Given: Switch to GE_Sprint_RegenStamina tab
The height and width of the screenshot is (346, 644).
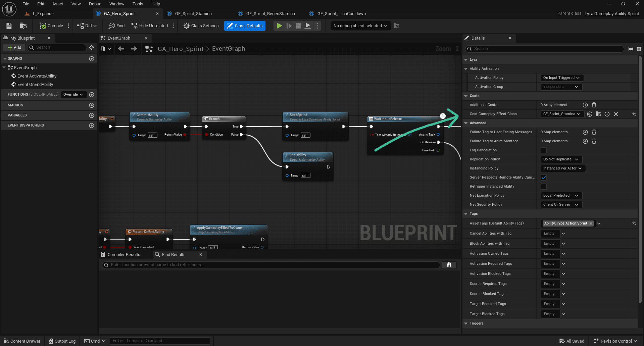Looking at the screenshot, I should 270,14.
